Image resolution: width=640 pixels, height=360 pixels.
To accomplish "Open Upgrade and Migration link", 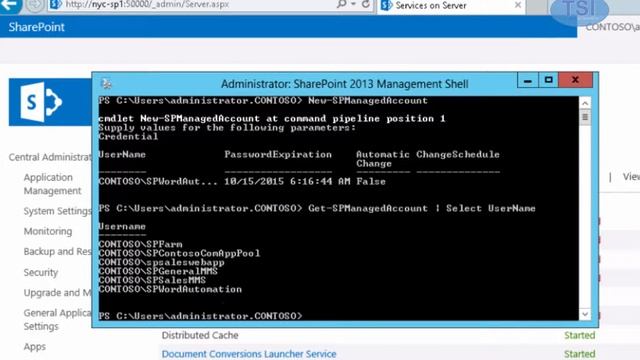I will (57, 293).
